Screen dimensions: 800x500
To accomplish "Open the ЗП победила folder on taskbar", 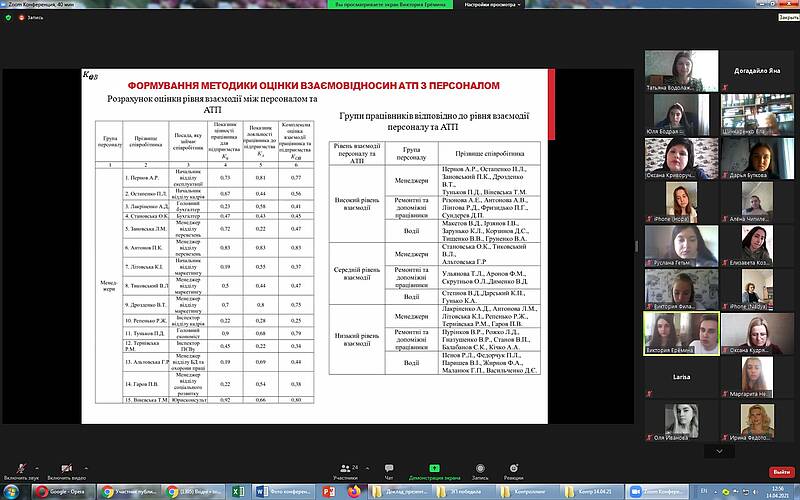I will [464, 492].
